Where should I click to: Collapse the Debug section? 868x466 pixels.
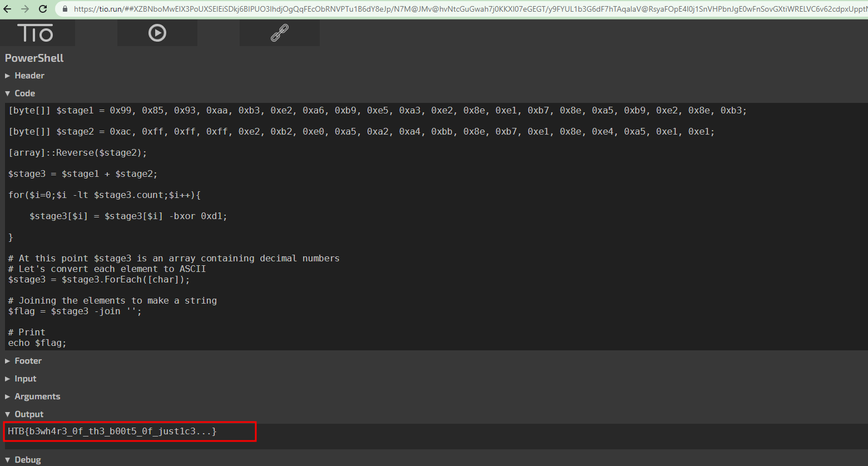tap(27, 460)
